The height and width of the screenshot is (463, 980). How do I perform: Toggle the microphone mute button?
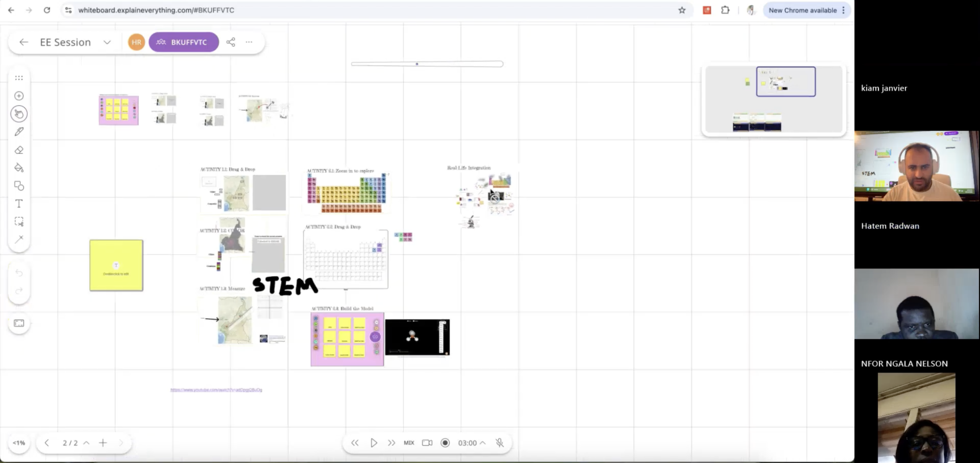[x=500, y=443]
